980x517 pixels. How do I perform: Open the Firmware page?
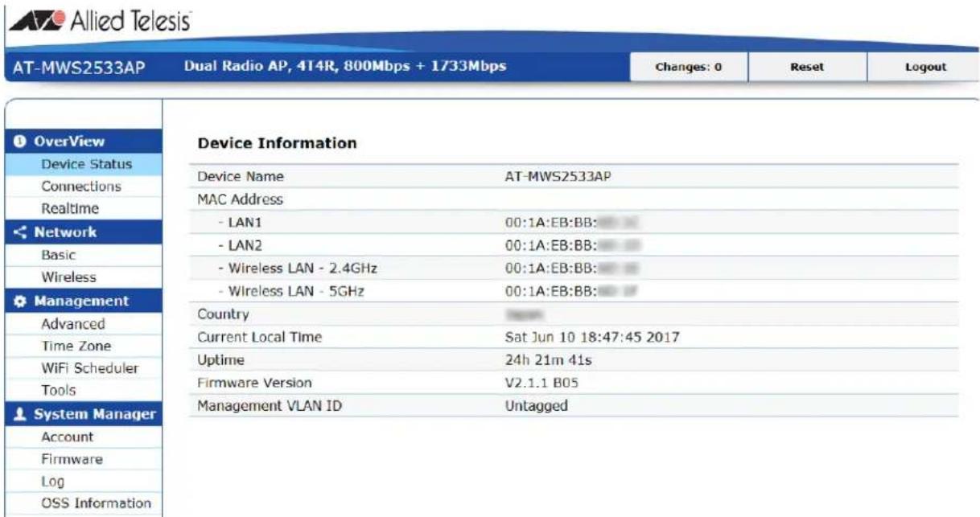point(72,460)
